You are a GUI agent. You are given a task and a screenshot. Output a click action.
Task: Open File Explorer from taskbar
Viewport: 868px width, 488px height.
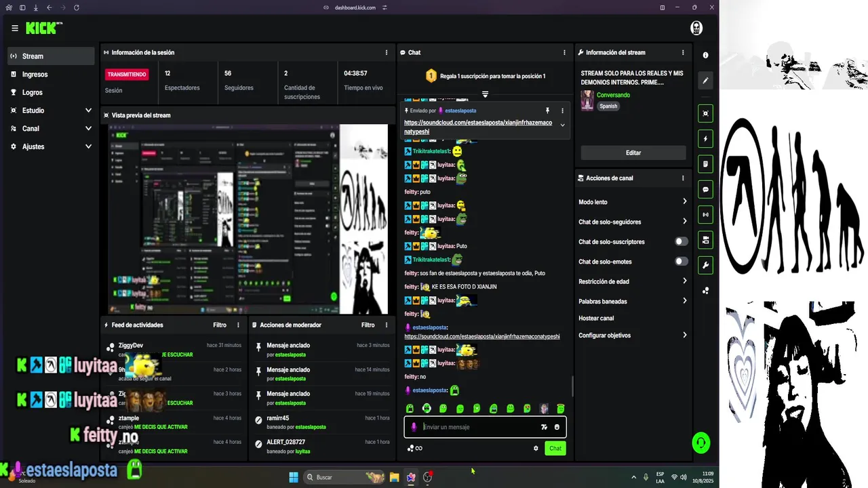(394, 477)
